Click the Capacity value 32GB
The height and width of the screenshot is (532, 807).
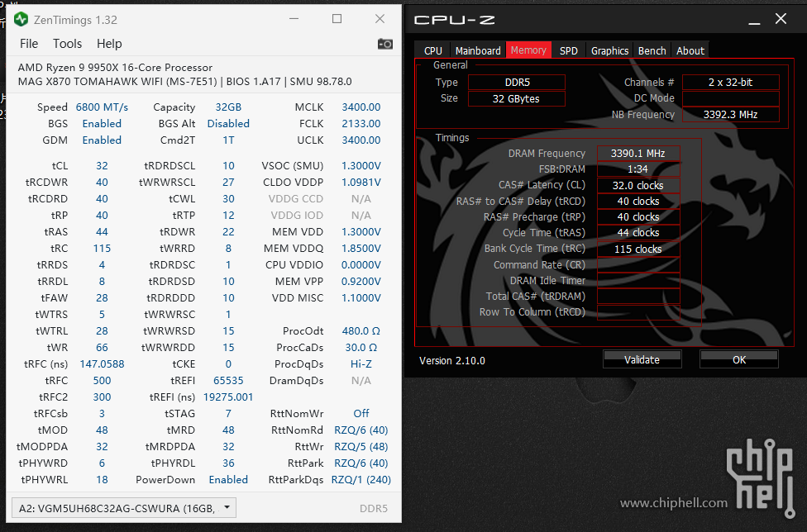[228, 107]
